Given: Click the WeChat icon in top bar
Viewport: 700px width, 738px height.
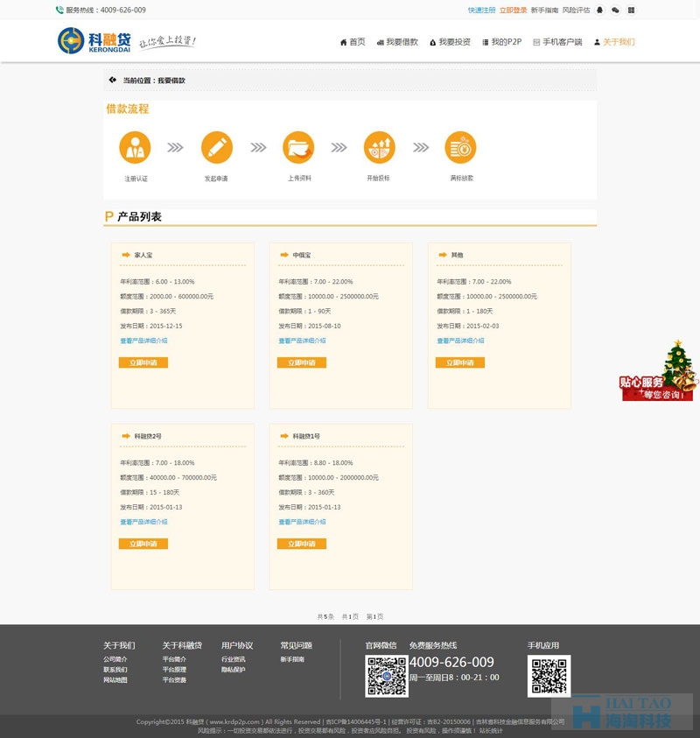Looking at the screenshot, I should 615,11.
